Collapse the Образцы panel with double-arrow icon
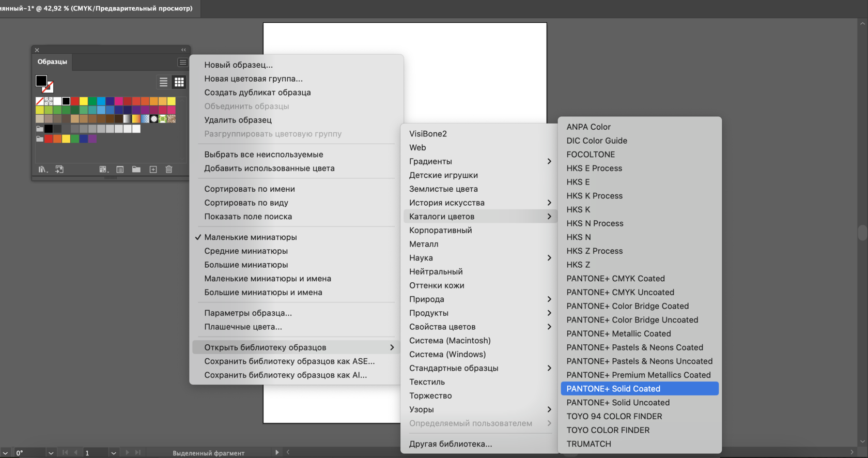The height and width of the screenshot is (458, 868). pos(183,50)
